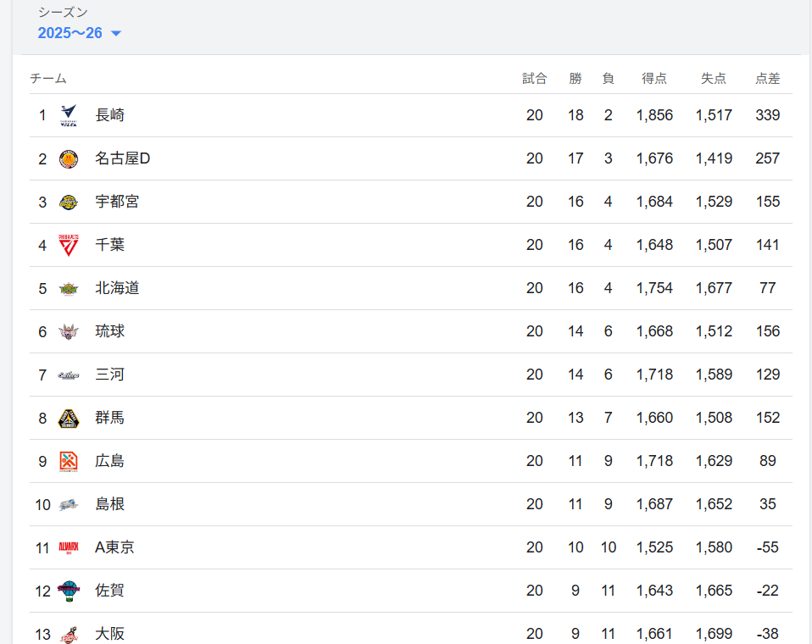Click the dropdown arrow beside 2025〜26
This screenshot has height=644, width=812.
(x=116, y=34)
